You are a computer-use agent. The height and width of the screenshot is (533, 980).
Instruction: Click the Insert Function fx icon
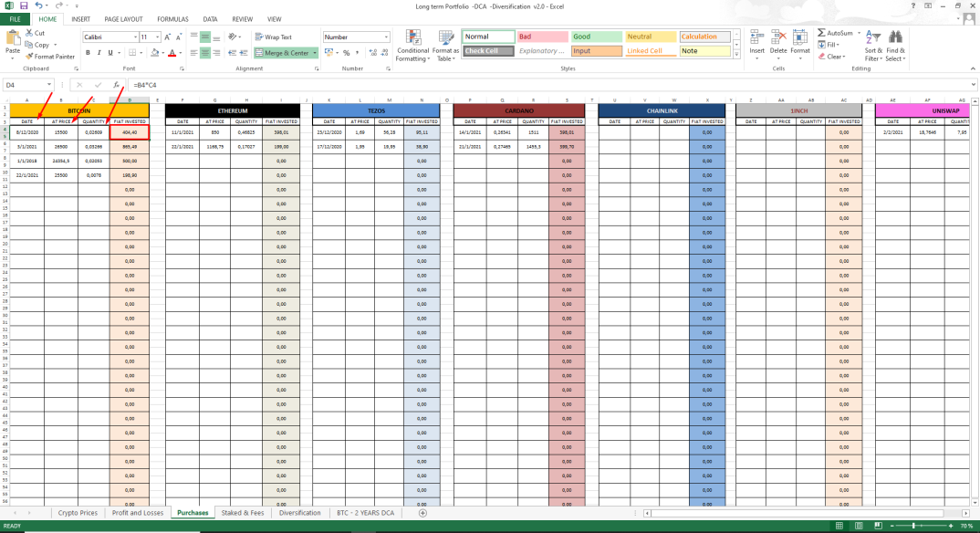(116, 85)
